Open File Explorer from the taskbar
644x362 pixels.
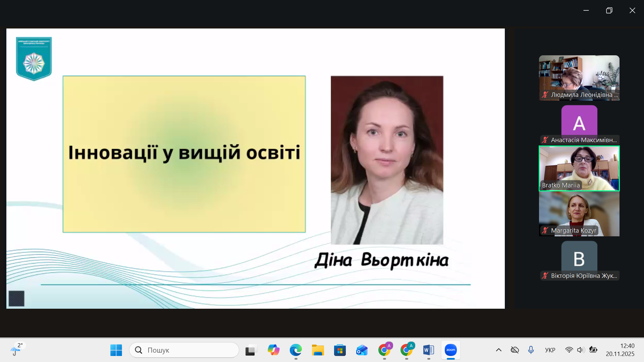click(x=318, y=350)
